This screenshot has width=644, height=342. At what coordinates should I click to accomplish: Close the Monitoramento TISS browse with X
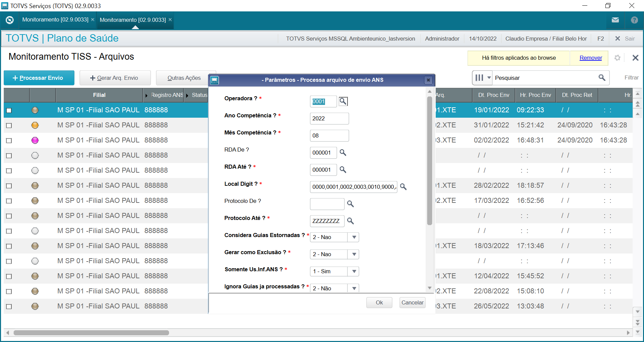[x=635, y=58]
